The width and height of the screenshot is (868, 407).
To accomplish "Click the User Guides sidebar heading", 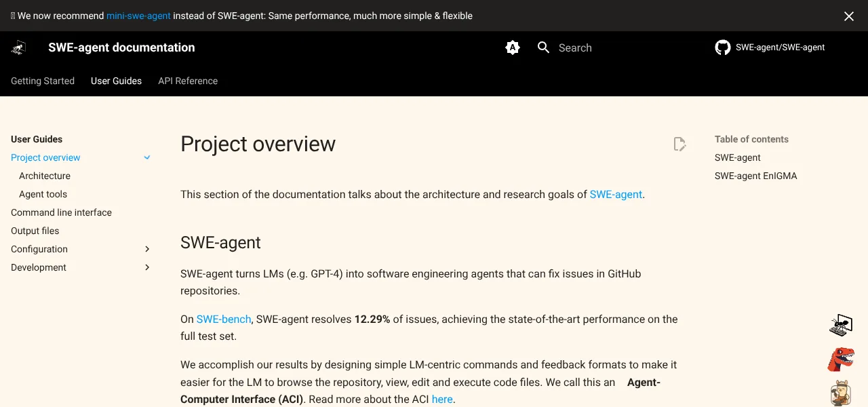I will coord(37,139).
